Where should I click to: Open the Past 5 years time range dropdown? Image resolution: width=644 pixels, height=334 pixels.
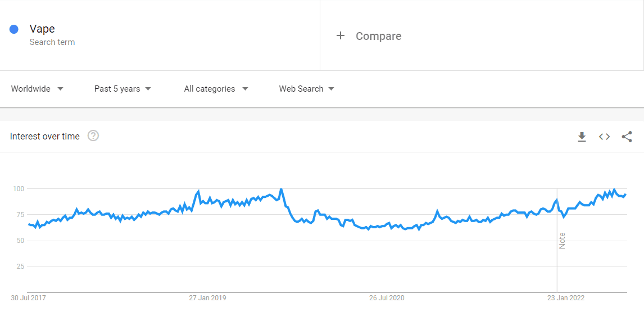tap(123, 89)
